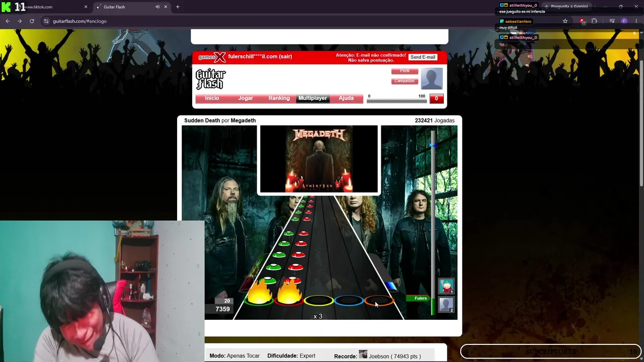Click the Send E-mail button
The image size is (644, 362).
point(423,57)
